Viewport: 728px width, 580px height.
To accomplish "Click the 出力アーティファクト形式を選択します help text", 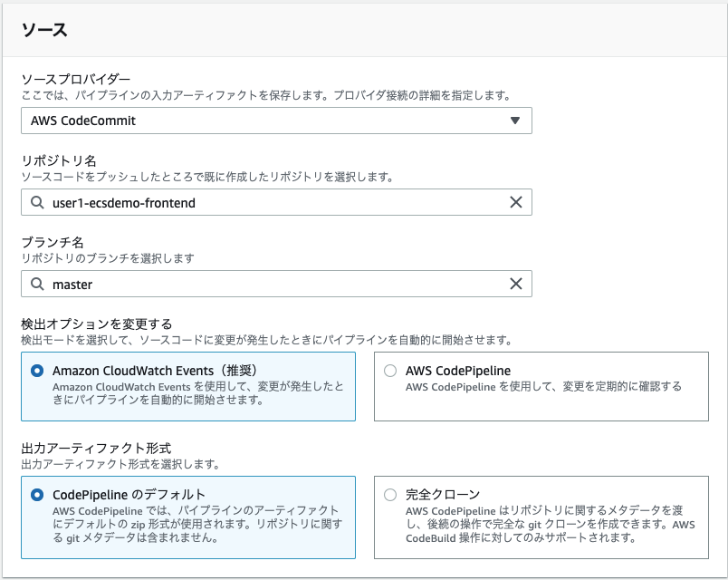I will [120, 464].
